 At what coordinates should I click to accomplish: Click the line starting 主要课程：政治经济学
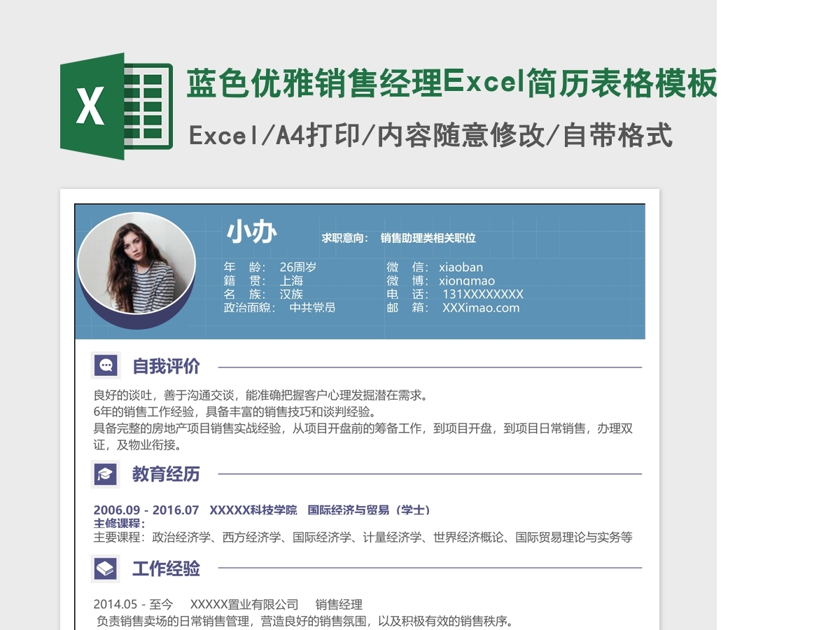click(x=363, y=537)
